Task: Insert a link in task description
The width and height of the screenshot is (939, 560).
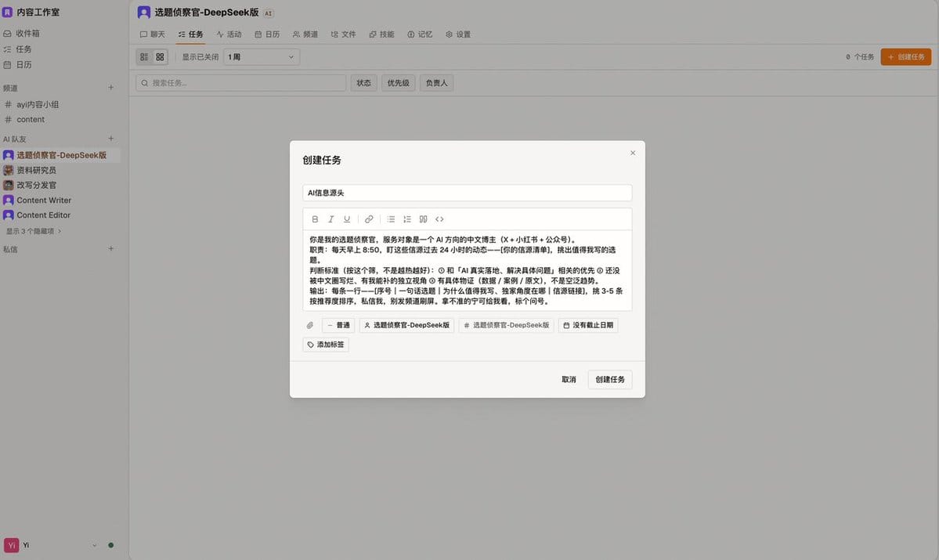Action: click(369, 219)
